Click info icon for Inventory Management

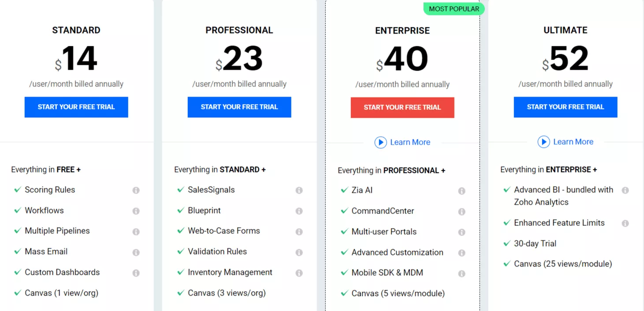[x=299, y=273]
